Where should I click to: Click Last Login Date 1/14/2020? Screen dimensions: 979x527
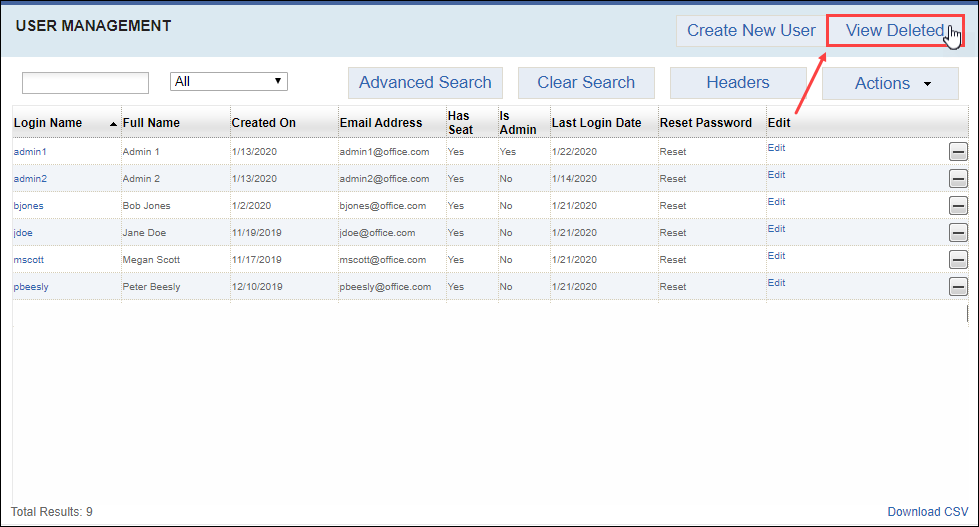[574, 179]
